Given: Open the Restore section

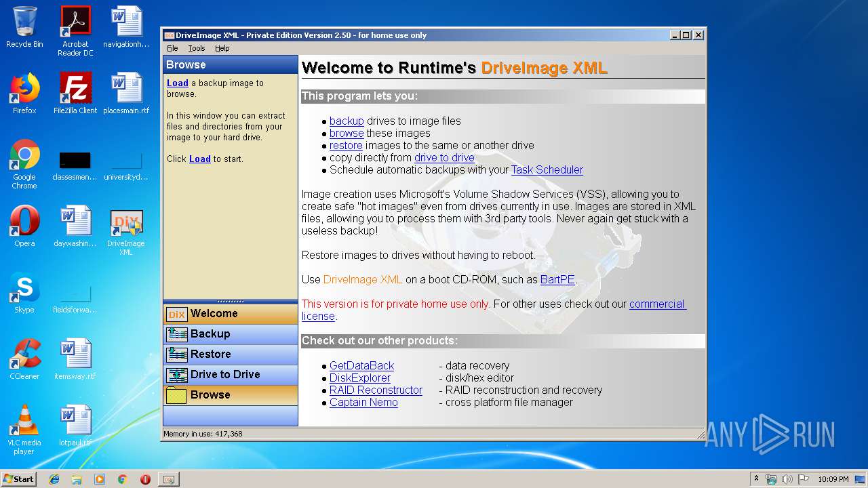Looking at the screenshot, I should (231, 354).
